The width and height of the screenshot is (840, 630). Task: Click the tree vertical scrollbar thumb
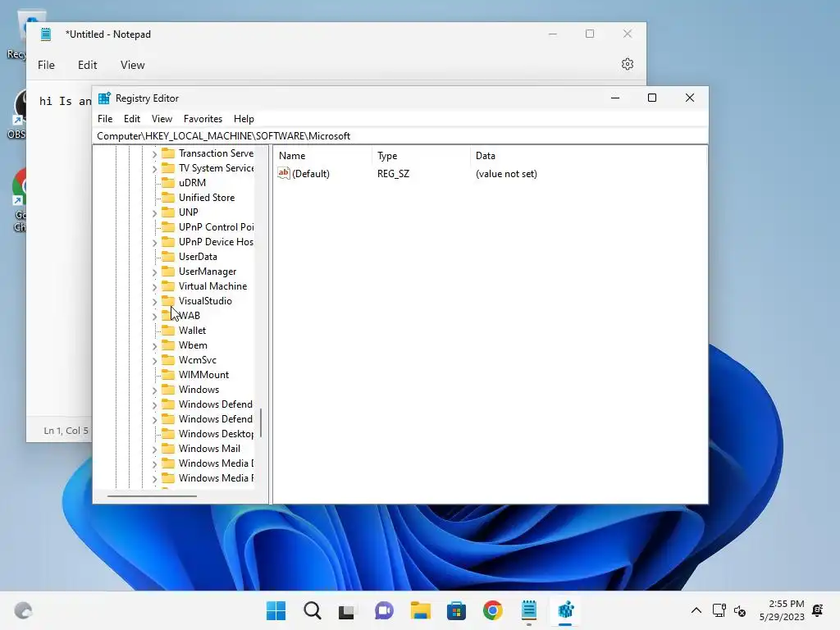coord(261,423)
